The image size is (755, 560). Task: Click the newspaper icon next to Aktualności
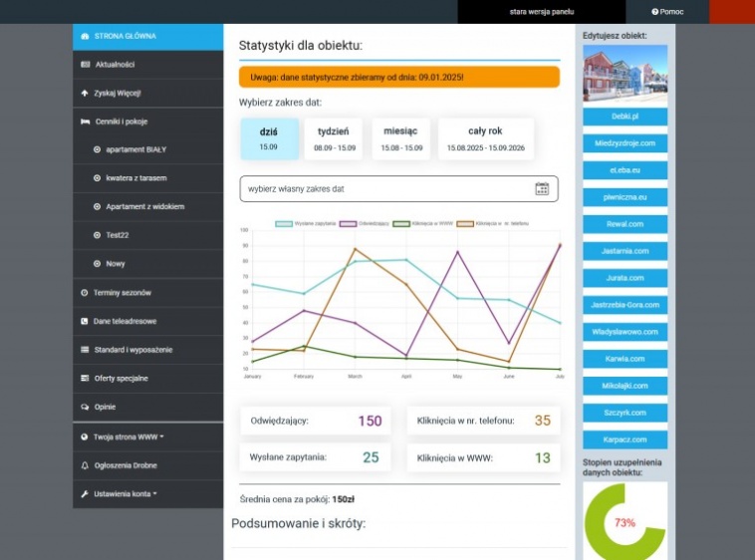(x=85, y=65)
